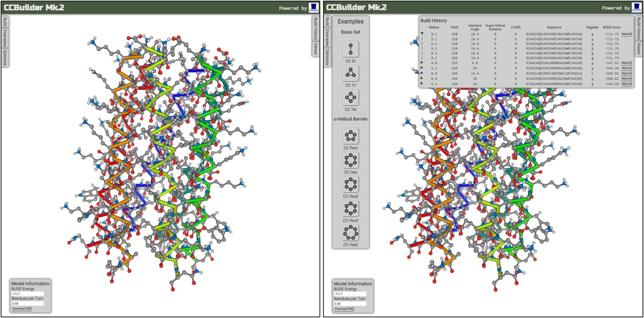Click the Z-Shift column header
Image resolution: width=644 pixels, height=318 pixels.
click(515, 28)
